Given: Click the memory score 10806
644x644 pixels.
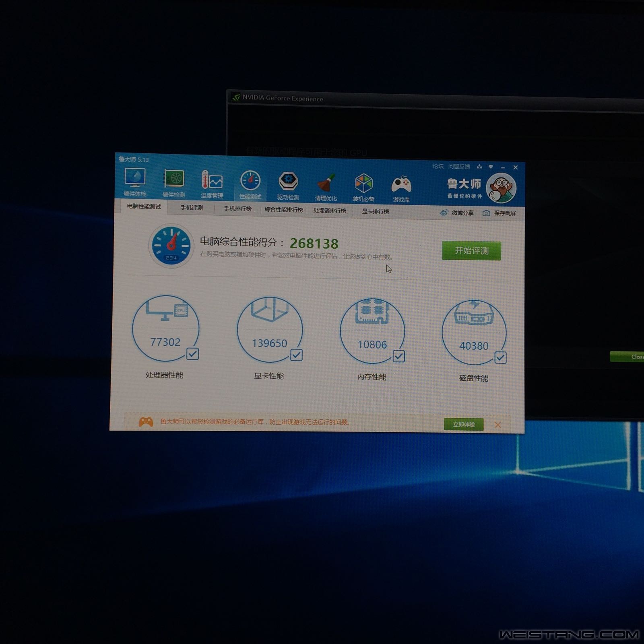Looking at the screenshot, I should (x=372, y=345).
